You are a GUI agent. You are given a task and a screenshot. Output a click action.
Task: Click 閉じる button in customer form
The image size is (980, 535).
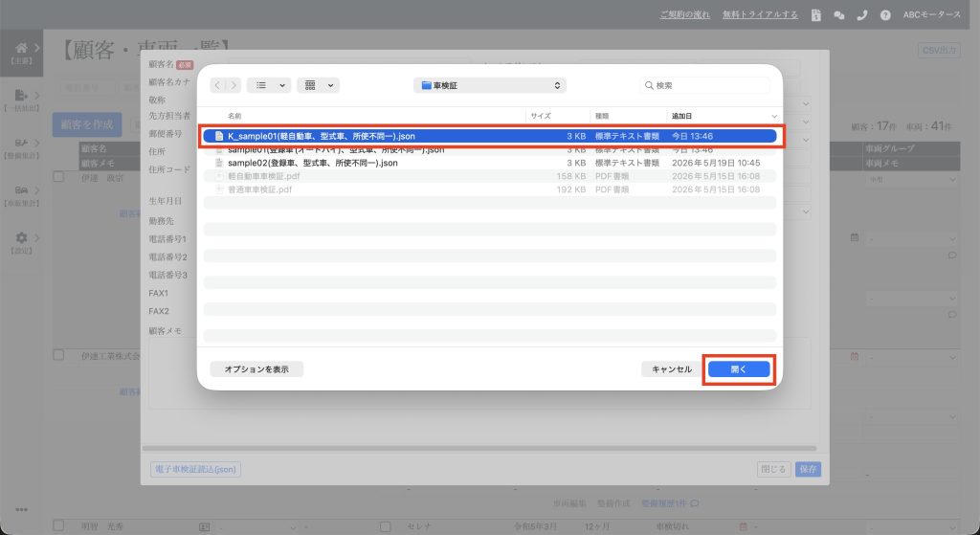[x=773, y=469]
